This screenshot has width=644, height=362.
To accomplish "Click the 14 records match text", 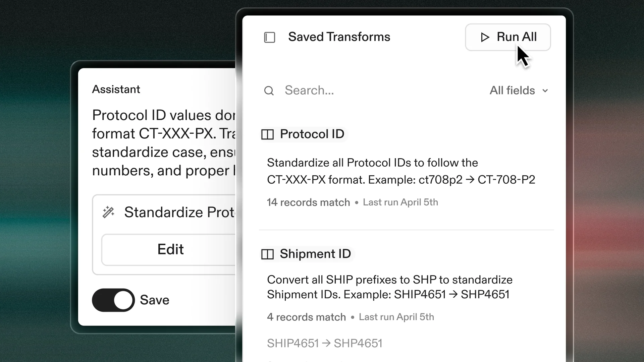I will click(308, 202).
